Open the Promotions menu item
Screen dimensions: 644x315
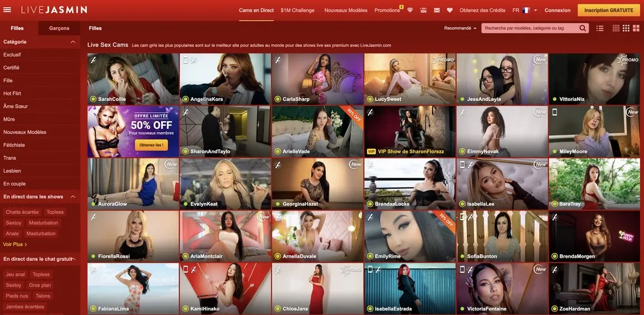[x=387, y=10]
